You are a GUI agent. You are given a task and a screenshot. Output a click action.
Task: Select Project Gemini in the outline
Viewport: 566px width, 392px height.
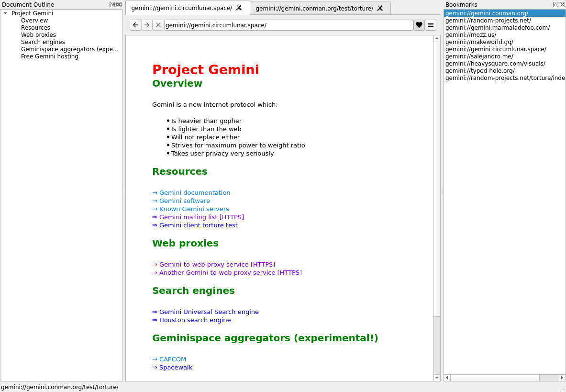coord(32,13)
